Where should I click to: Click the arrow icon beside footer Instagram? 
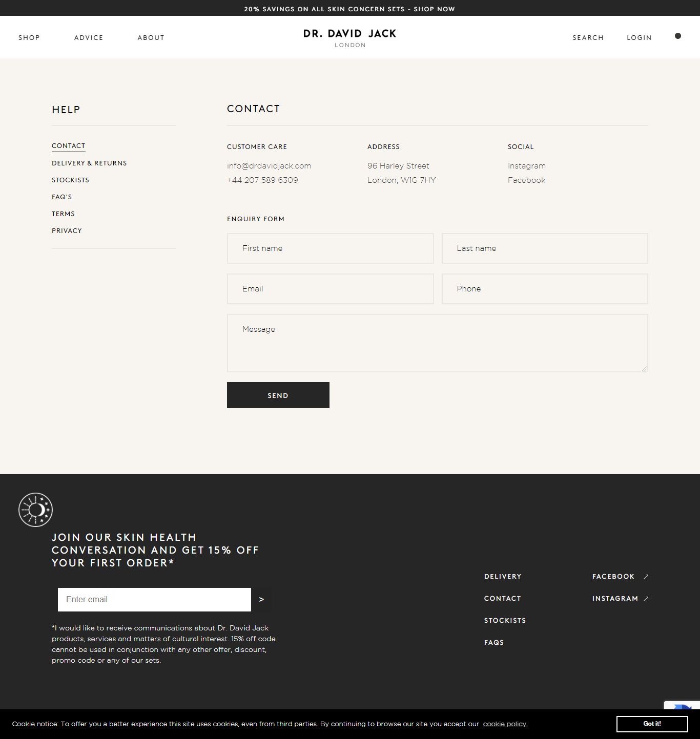pyautogui.click(x=646, y=599)
